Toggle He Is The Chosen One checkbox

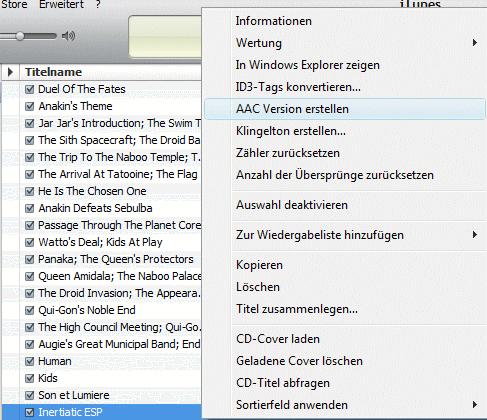(x=30, y=191)
